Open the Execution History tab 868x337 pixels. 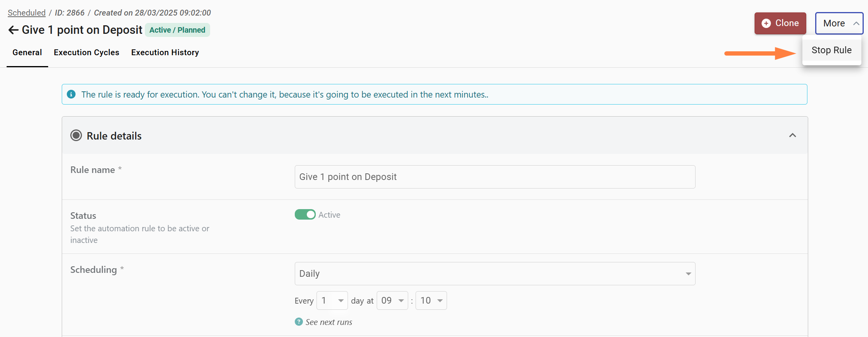pyautogui.click(x=165, y=52)
